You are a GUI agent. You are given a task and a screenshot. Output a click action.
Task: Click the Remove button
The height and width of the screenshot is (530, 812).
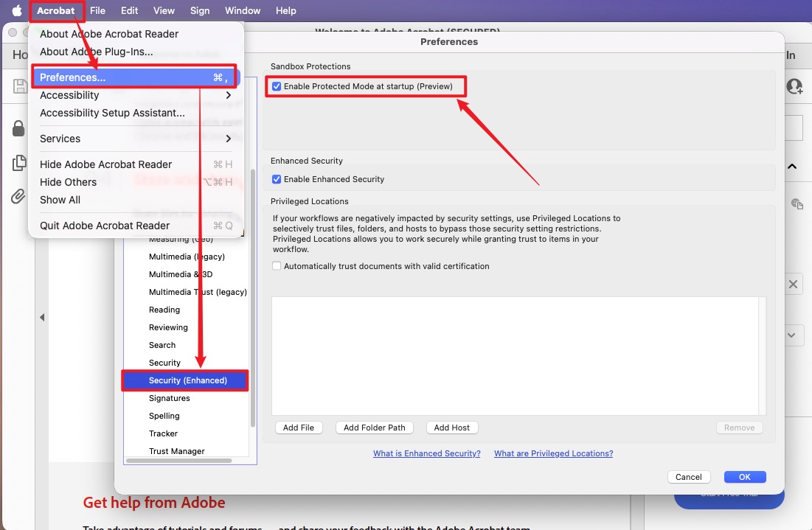[x=740, y=428]
